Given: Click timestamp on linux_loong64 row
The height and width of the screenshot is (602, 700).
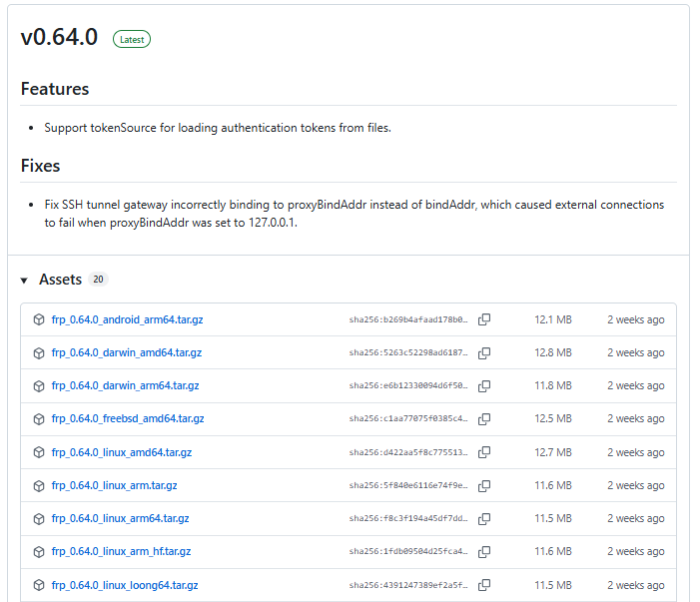Looking at the screenshot, I should 636,585.
